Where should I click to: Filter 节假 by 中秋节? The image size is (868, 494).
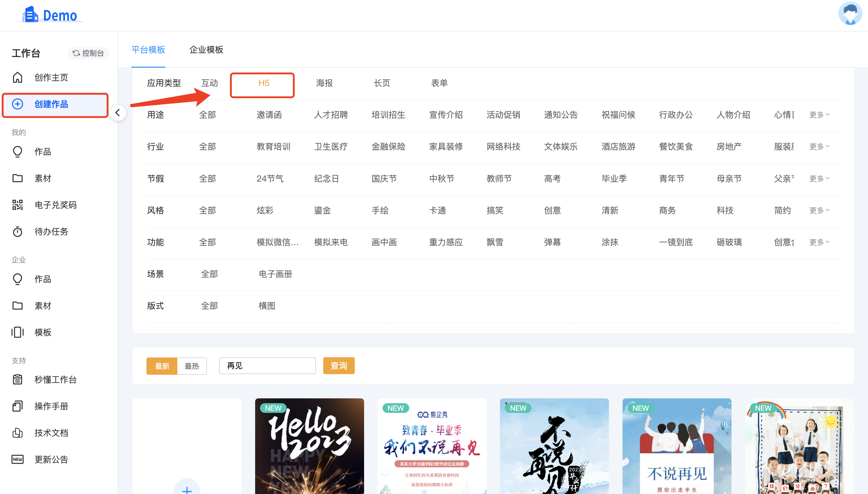tap(442, 179)
